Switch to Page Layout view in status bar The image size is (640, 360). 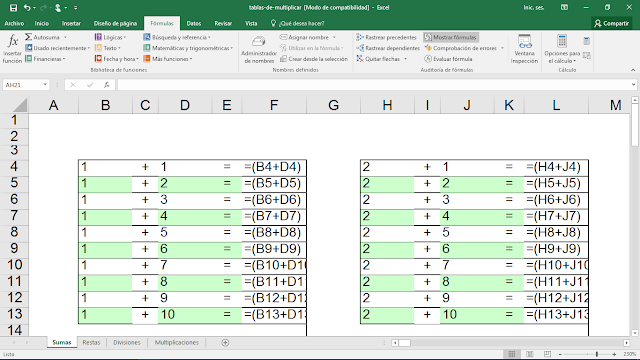(530, 354)
